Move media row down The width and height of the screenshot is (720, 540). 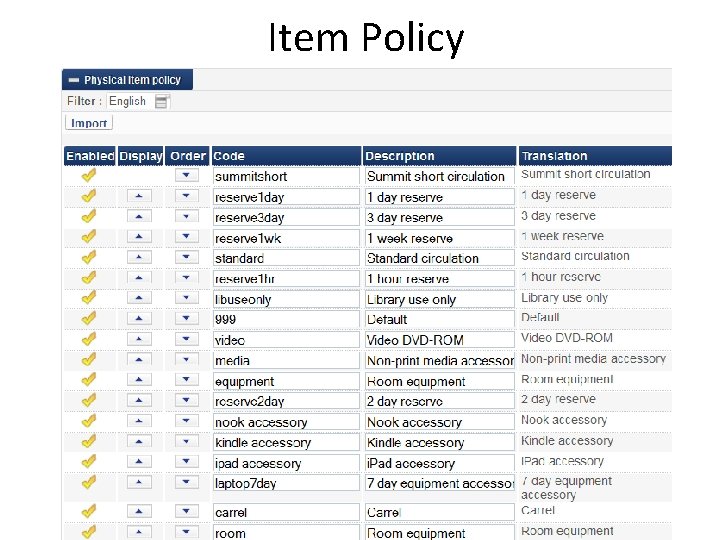(186, 360)
